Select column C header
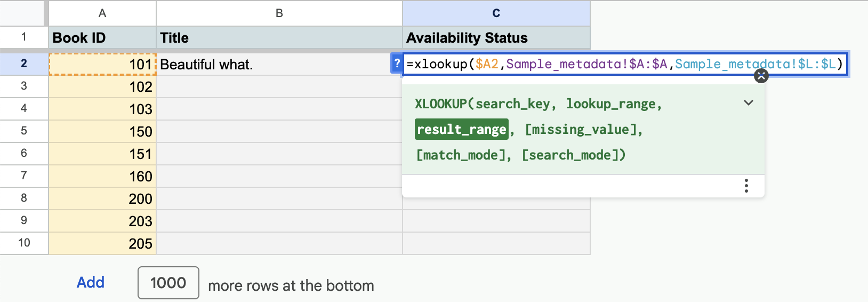868x302 pixels. (496, 13)
